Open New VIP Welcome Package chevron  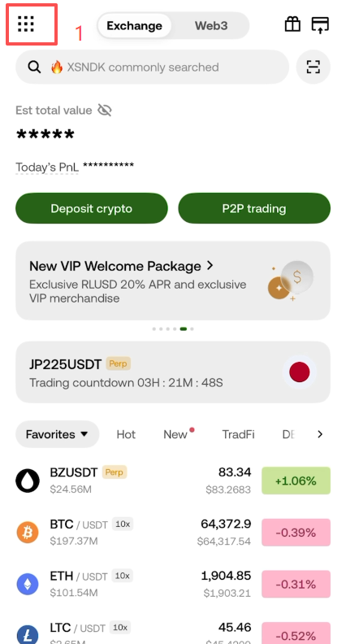pyautogui.click(x=210, y=266)
